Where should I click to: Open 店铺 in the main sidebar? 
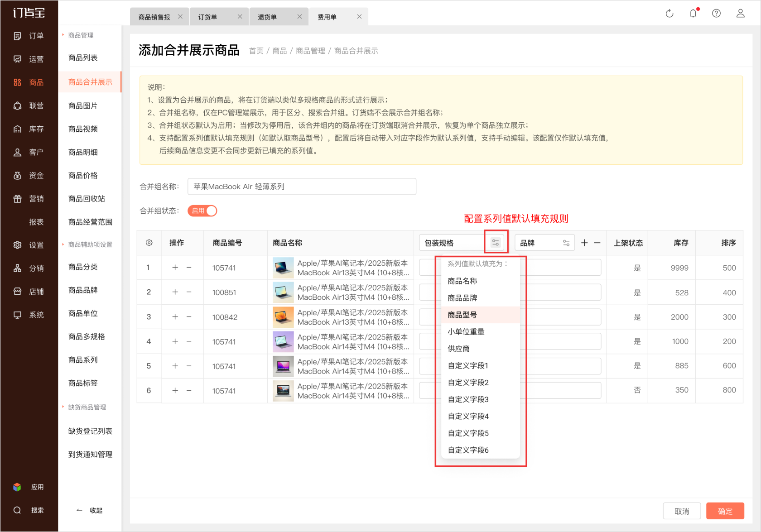click(29, 292)
